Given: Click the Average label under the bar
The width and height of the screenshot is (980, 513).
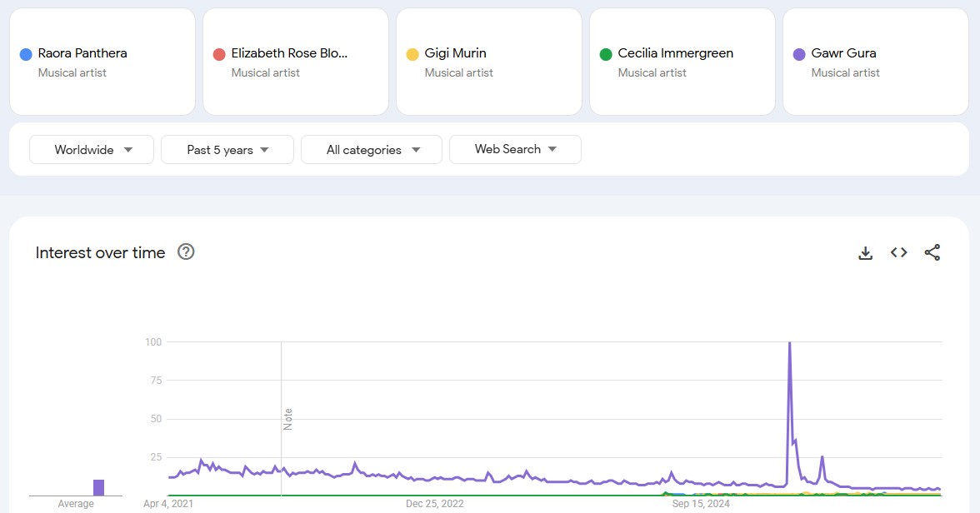Looking at the screenshot, I should 76,504.
